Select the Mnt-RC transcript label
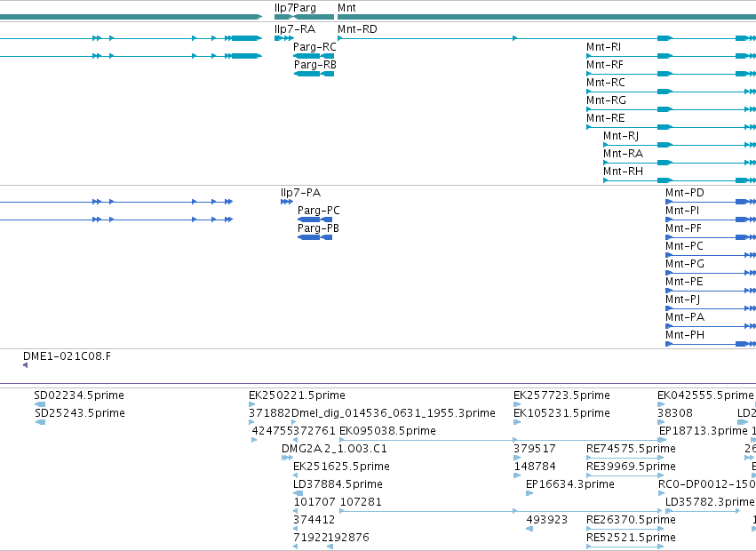The width and height of the screenshot is (756, 551). tap(606, 83)
